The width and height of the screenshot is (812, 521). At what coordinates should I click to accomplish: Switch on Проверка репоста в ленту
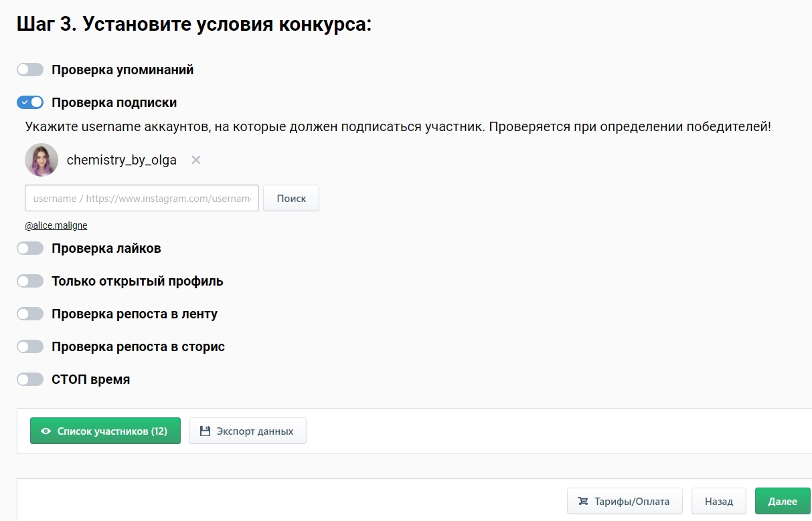[30, 314]
